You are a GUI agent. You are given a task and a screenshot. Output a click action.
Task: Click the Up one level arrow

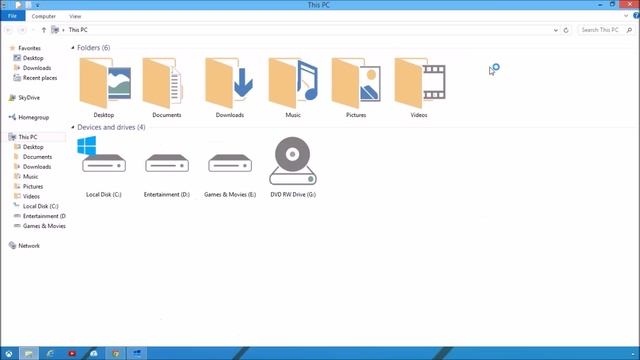44,30
